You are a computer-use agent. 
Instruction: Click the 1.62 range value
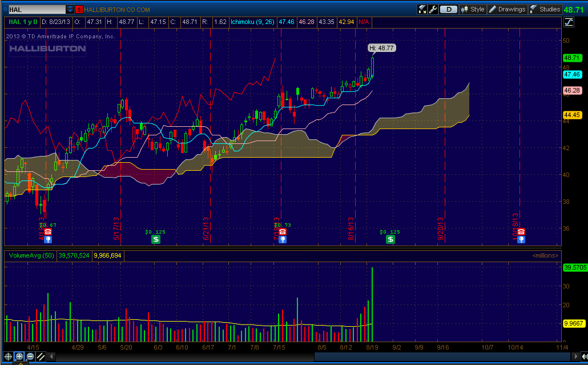coord(220,22)
